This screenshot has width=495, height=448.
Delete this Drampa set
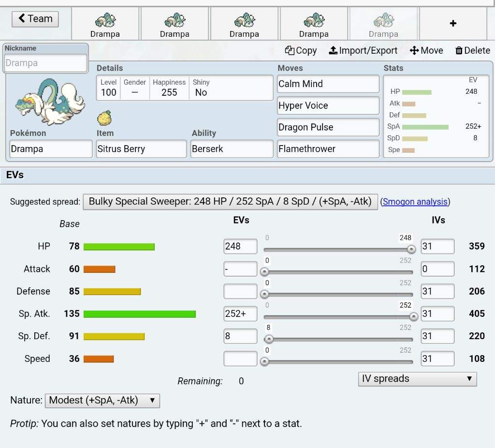point(473,50)
